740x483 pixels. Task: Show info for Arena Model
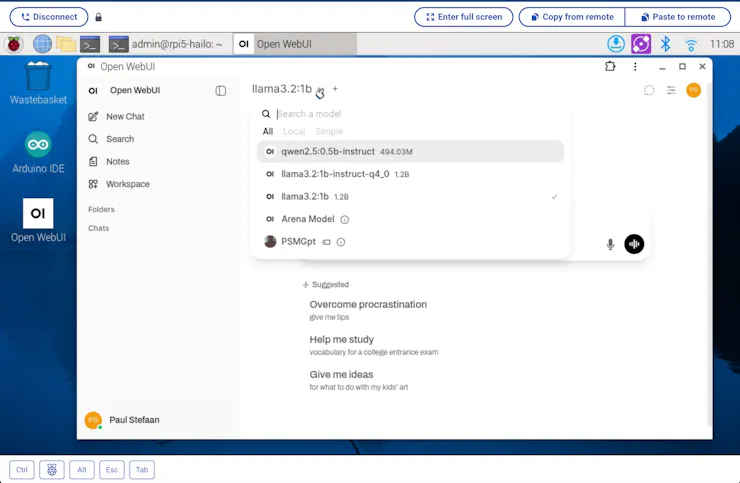click(345, 219)
